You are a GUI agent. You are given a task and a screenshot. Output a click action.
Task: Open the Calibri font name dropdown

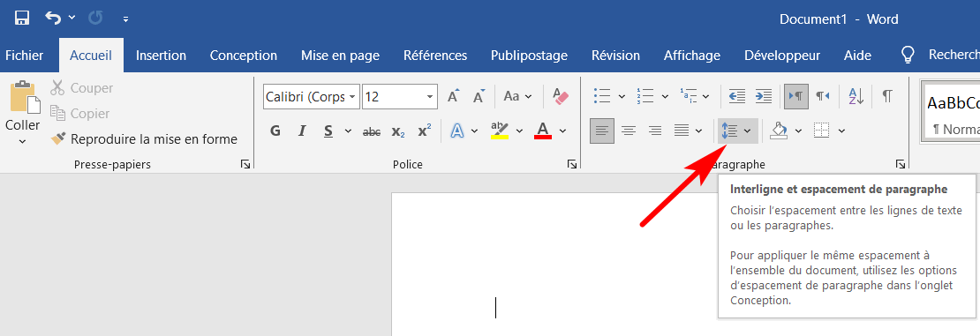[x=352, y=97]
